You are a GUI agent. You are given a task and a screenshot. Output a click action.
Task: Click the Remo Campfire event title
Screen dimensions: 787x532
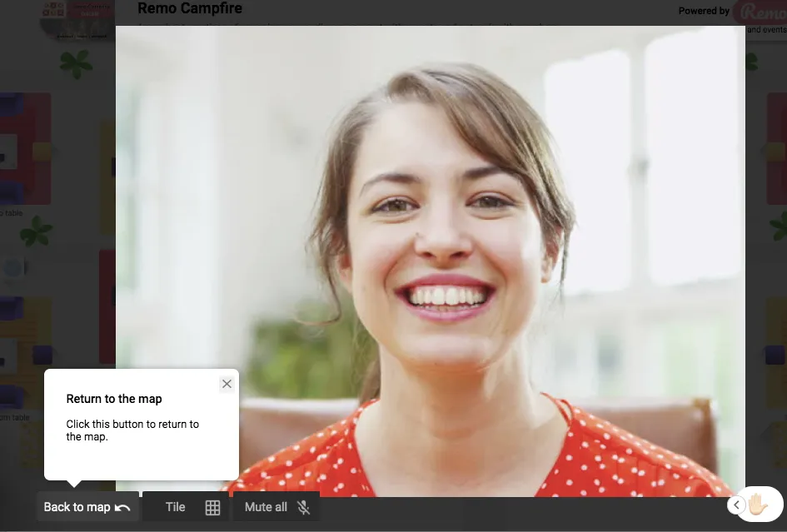point(190,8)
